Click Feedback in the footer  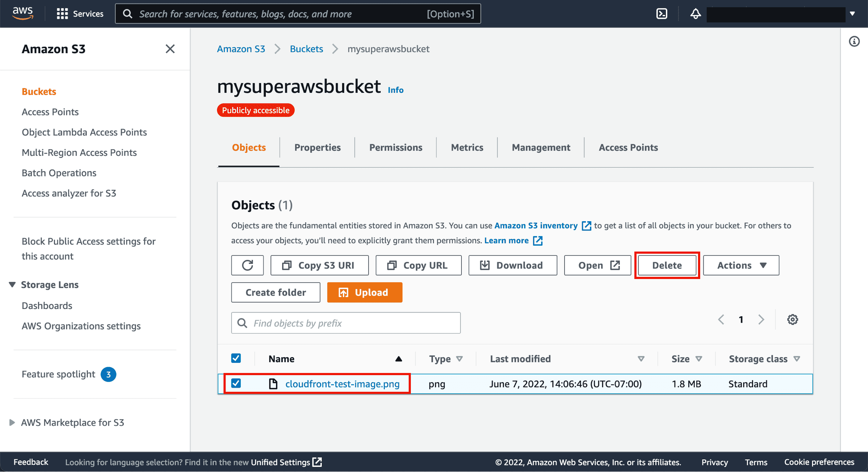point(31,462)
